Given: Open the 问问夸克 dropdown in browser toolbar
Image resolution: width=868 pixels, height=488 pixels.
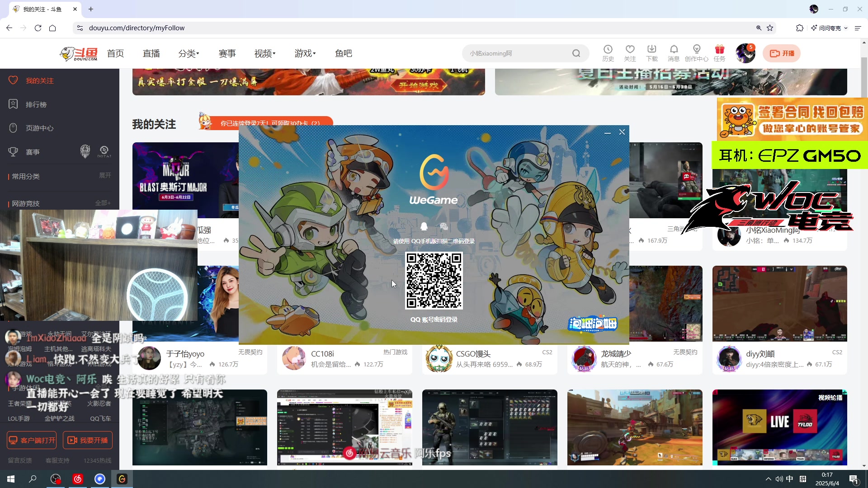Looking at the screenshot, I should pos(830,28).
